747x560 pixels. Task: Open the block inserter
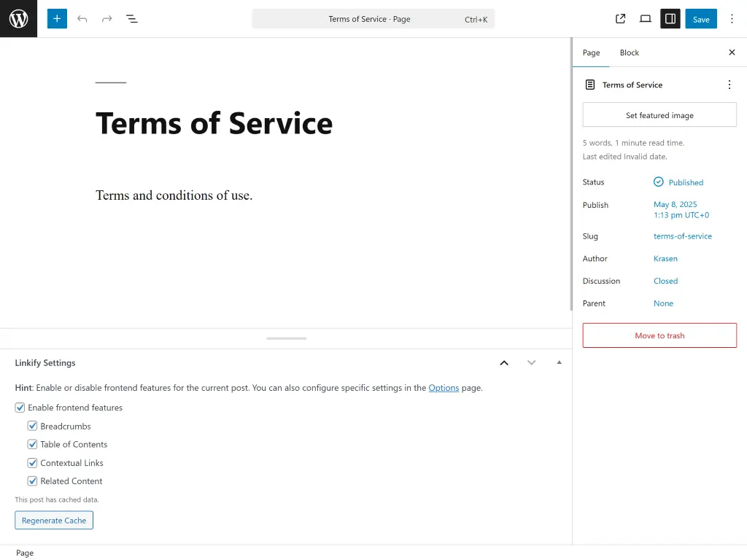pos(57,18)
